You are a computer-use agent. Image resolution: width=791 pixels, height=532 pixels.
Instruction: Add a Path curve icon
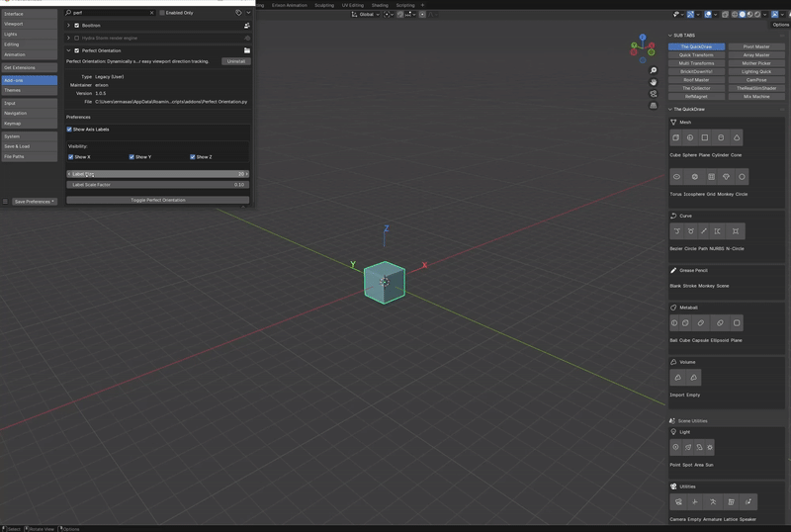coord(704,231)
